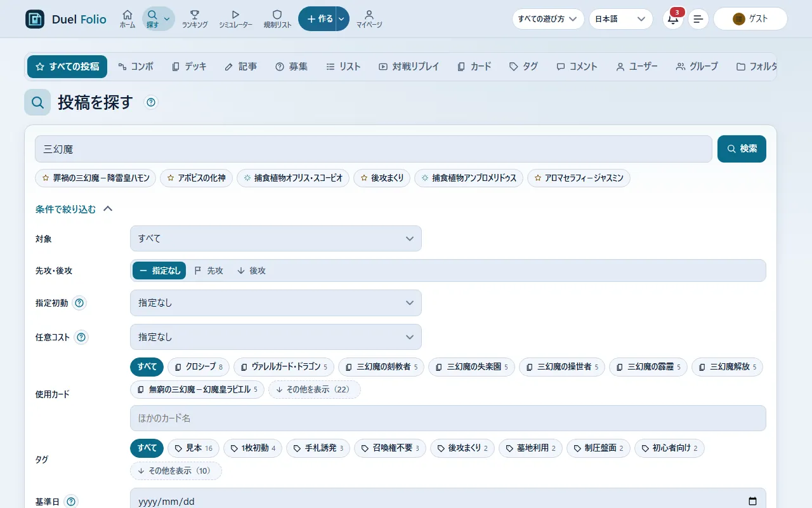812x508 pixels.
Task: Select suggestion 捕食植物オフリス・スコーピオ
Action: coord(293,178)
